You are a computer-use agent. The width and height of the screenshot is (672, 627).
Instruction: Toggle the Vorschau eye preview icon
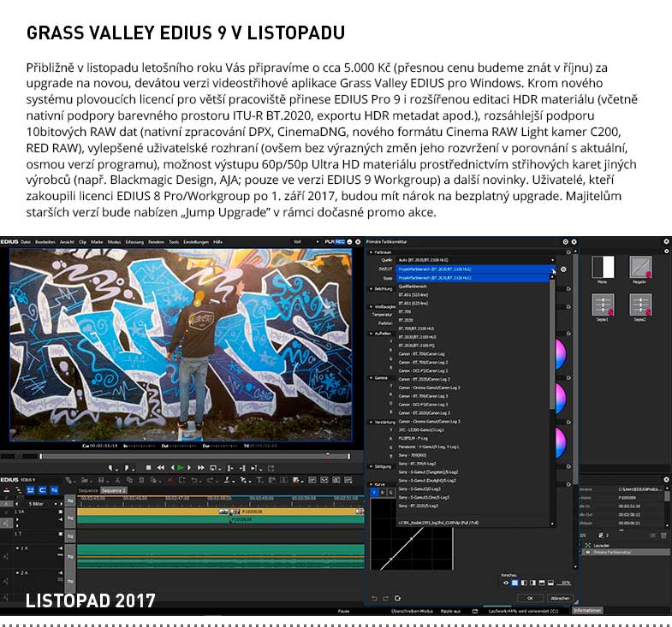pos(506,583)
